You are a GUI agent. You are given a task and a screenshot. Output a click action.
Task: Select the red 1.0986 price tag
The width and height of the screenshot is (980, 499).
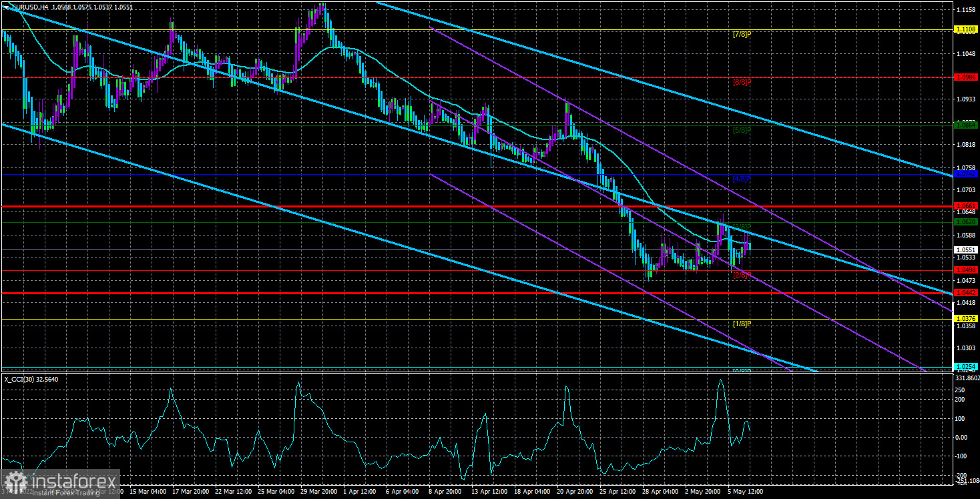(966, 77)
